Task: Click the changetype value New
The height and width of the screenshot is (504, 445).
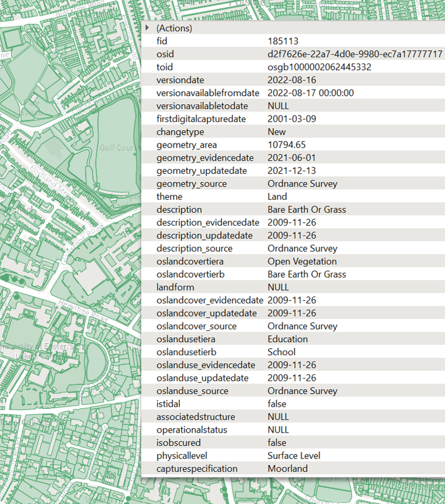Action: tap(276, 132)
